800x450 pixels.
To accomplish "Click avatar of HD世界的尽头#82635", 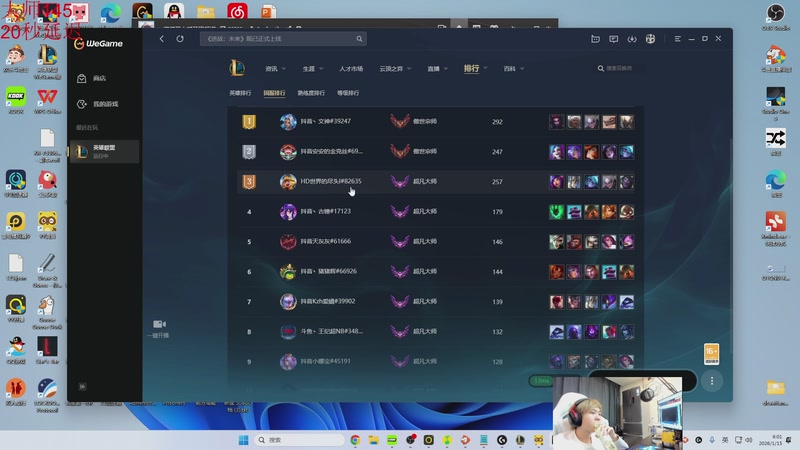I will point(288,182).
